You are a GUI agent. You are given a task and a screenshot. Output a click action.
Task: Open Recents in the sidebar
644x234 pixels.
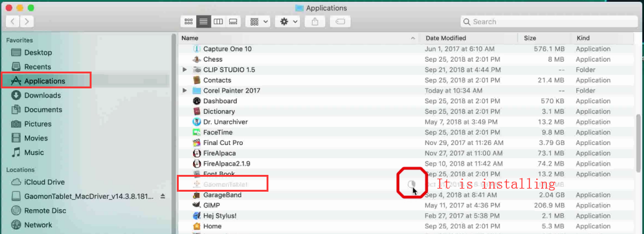click(37, 67)
